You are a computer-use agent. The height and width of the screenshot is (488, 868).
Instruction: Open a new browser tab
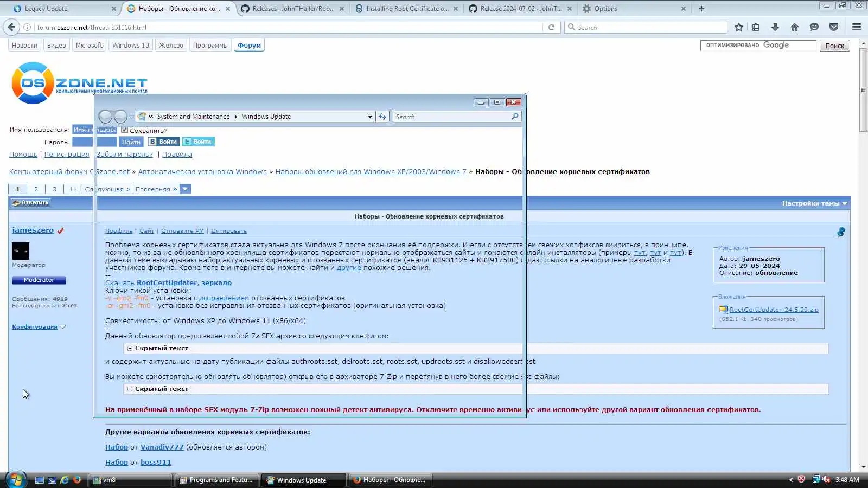[701, 9]
